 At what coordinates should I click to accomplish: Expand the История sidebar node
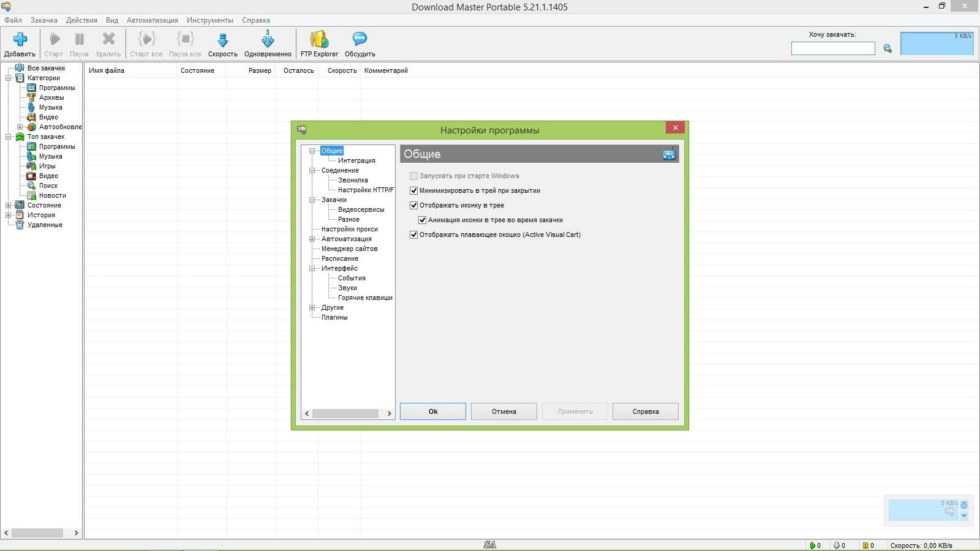[9, 215]
